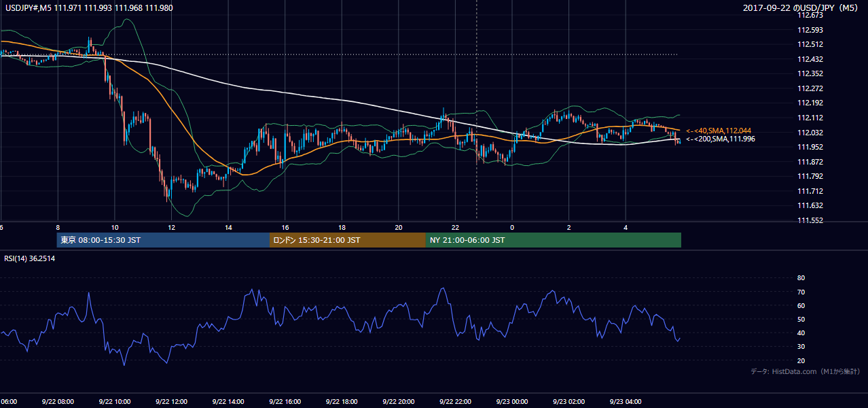Click RSI scale label 30
The height and width of the screenshot is (408, 868).
[801, 346]
